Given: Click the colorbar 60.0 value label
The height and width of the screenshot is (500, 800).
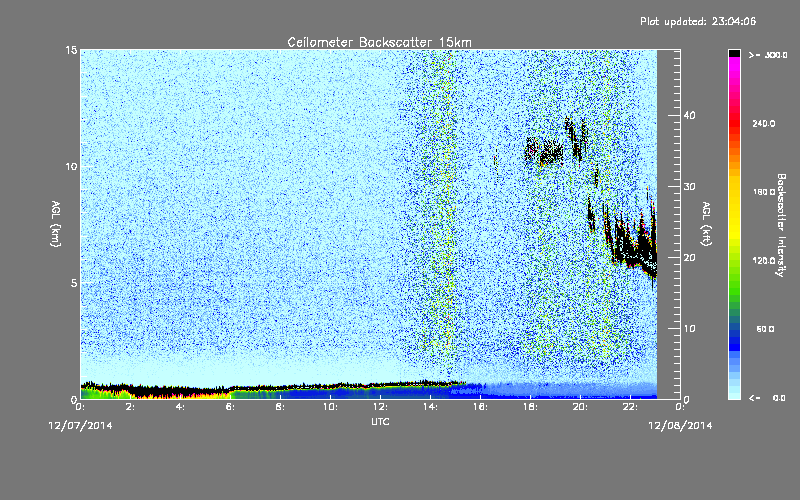Looking at the screenshot, I should tap(765, 330).
